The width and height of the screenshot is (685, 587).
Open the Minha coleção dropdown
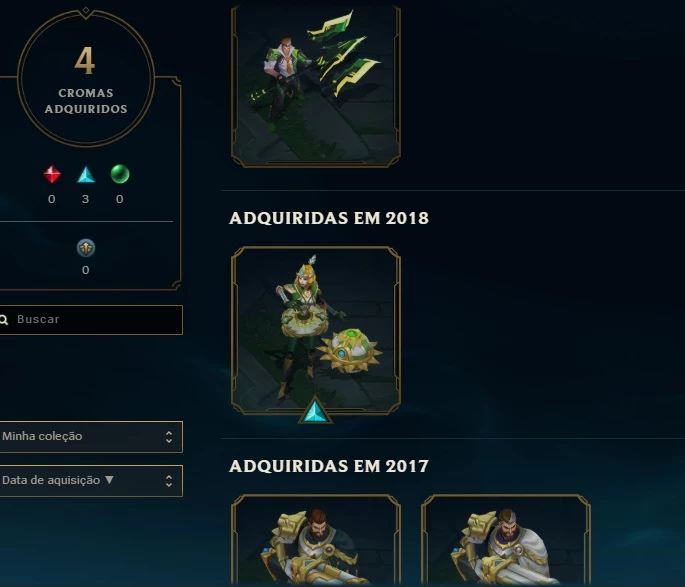click(91, 437)
